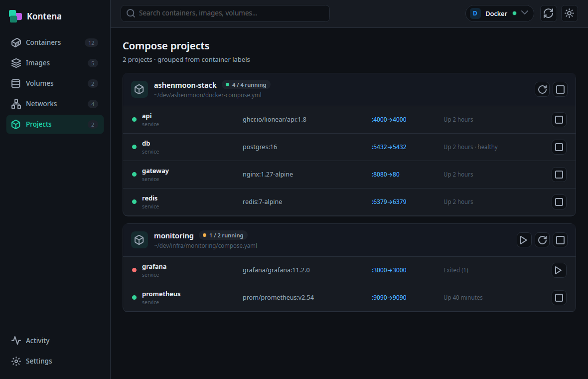Open the db port link :5432→5432

[x=389, y=147]
